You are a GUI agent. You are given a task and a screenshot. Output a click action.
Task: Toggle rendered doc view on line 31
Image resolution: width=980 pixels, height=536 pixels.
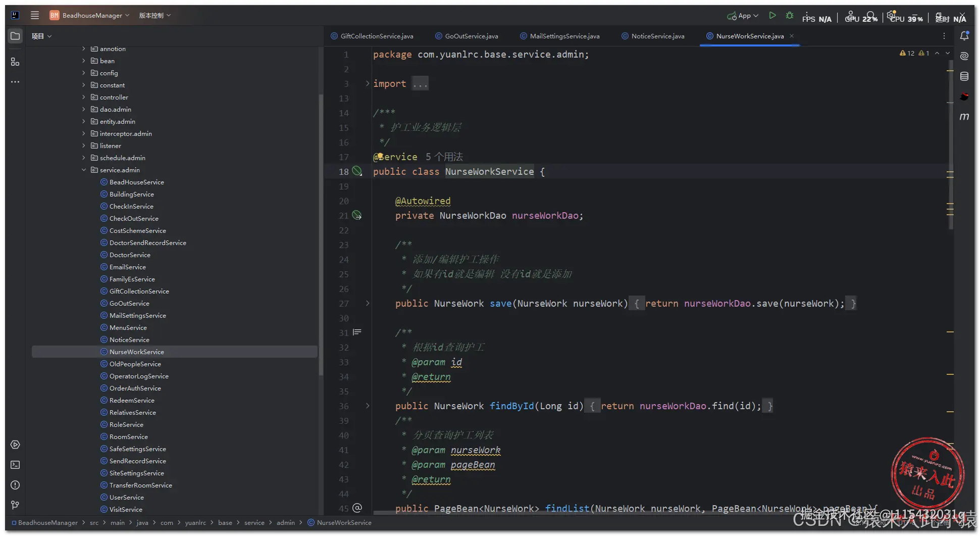tap(357, 332)
